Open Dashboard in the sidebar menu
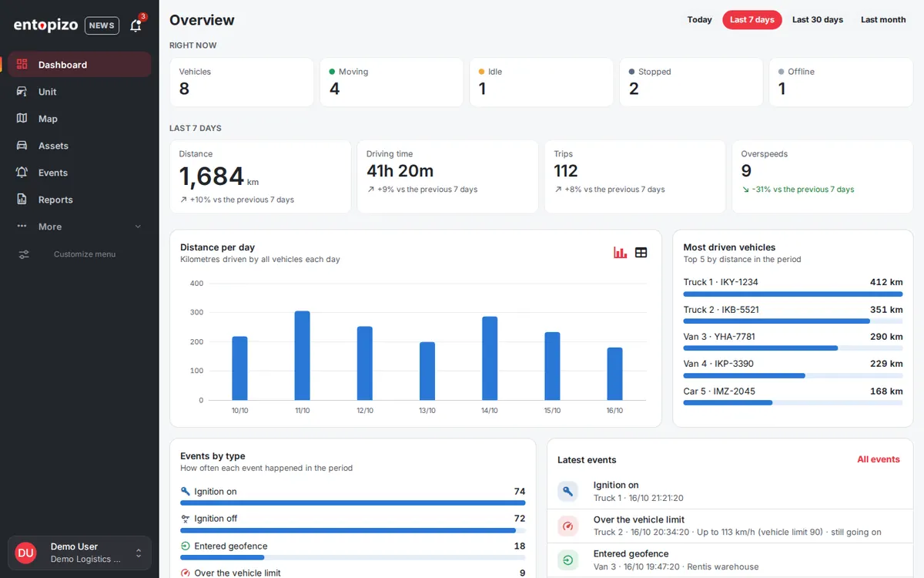Viewport: 924px width, 578px height. click(79, 65)
